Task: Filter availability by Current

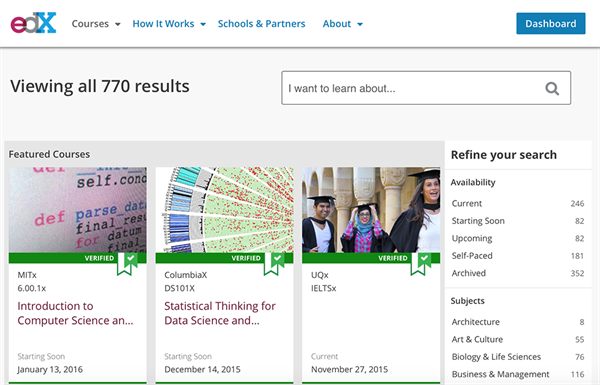Action: pyautogui.click(x=518, y=204)
